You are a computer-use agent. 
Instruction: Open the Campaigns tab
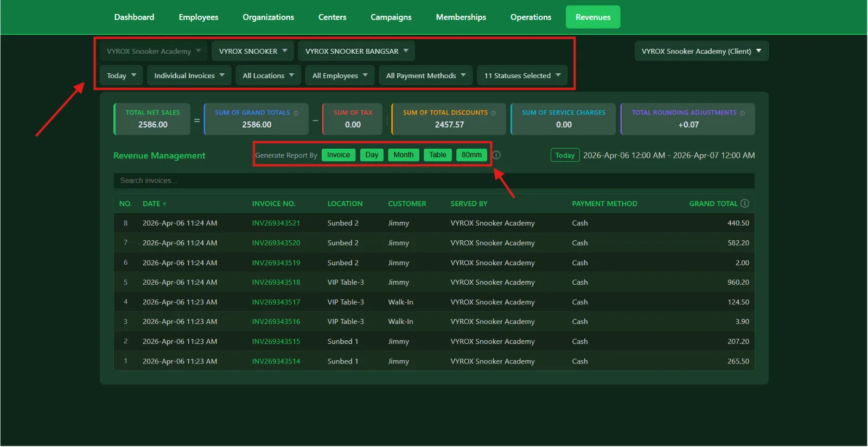pos(391,17)
